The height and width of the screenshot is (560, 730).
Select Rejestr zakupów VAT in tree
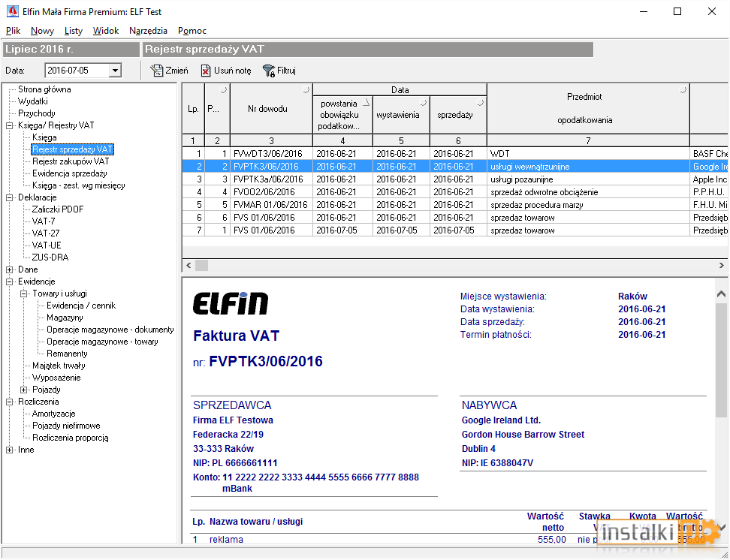[x=71, y=161]
